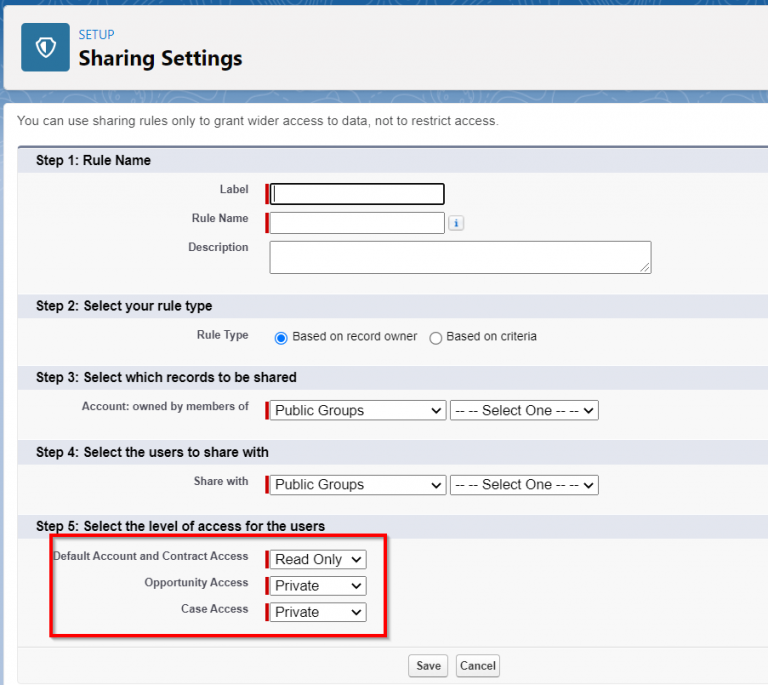
Task: Open Select One dropdown in Step 3
Action: [x=524, y=410]
